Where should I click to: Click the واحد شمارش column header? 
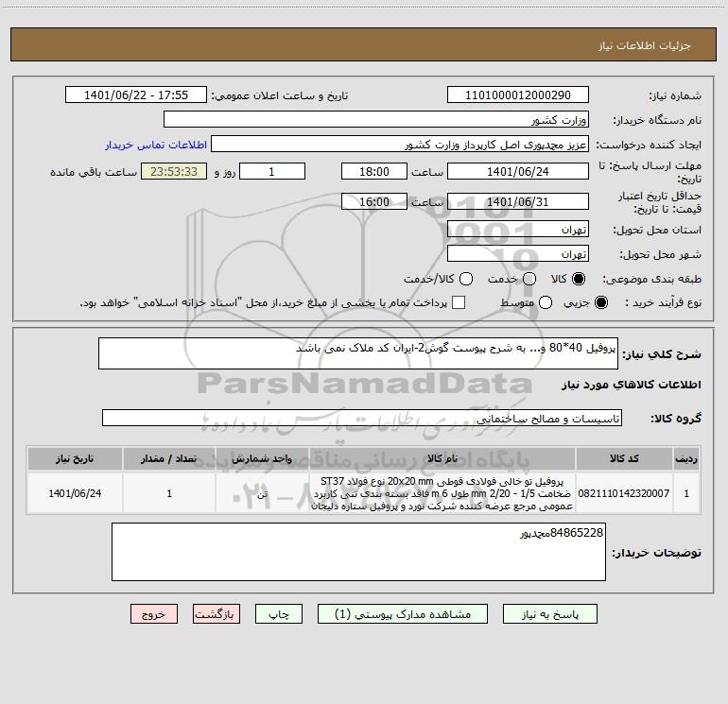pos(262,458)
